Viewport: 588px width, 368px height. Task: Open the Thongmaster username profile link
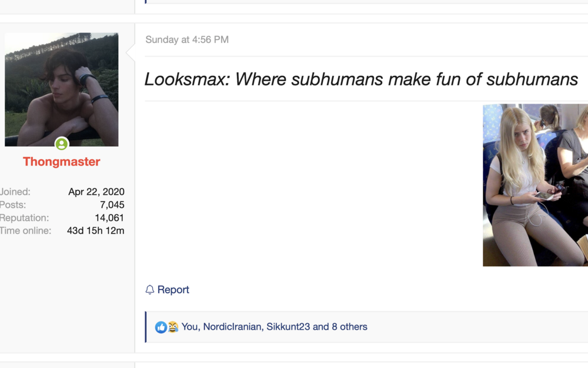(62, 162)
